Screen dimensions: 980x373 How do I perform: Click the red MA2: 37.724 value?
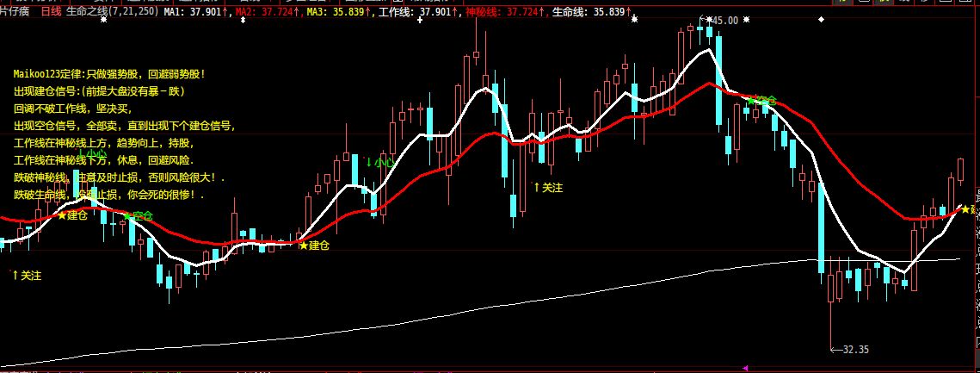267,11
